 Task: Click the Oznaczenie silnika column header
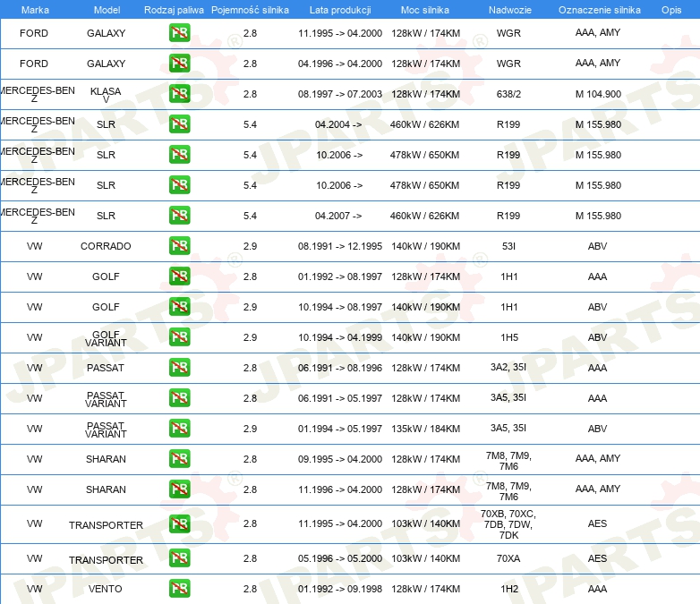600,10
